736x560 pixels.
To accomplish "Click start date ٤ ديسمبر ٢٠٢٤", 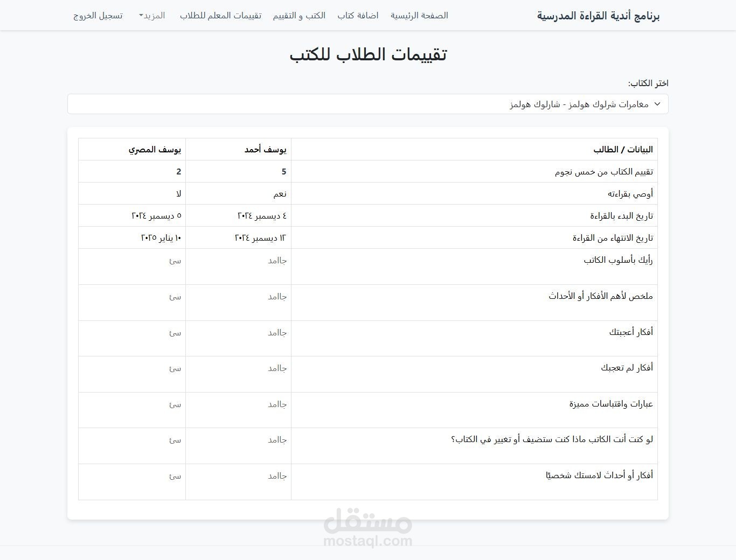I will (262, 216).
